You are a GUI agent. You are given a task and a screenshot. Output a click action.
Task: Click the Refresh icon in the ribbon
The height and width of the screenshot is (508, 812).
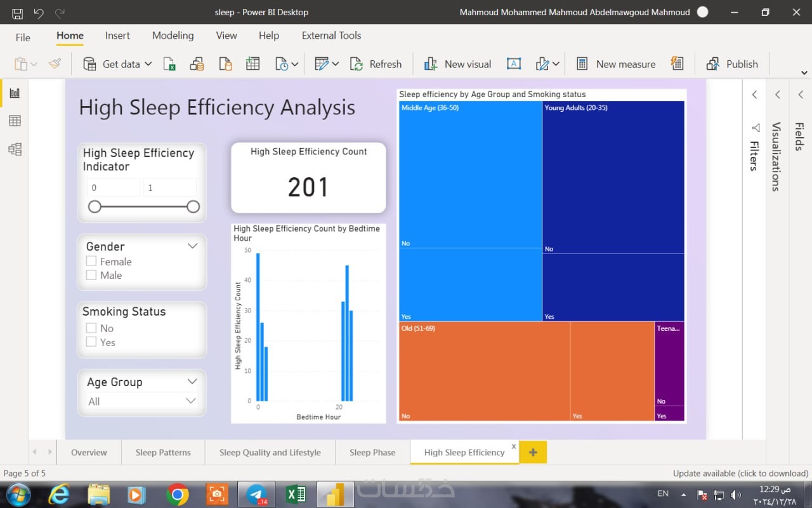pyautogui.click(x=357, y=63)
